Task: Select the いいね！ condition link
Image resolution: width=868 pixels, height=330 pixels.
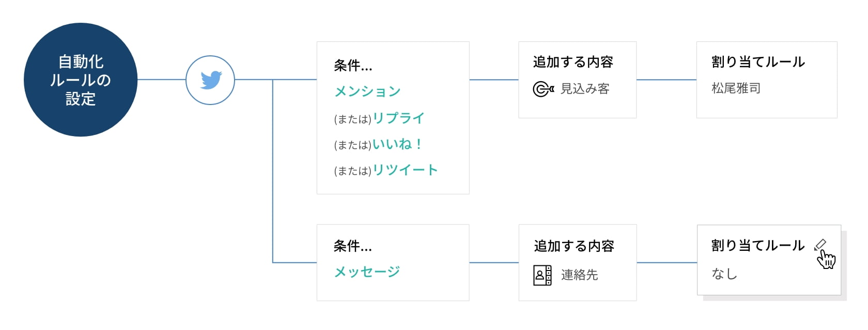Action: click(x=397, y=144)
